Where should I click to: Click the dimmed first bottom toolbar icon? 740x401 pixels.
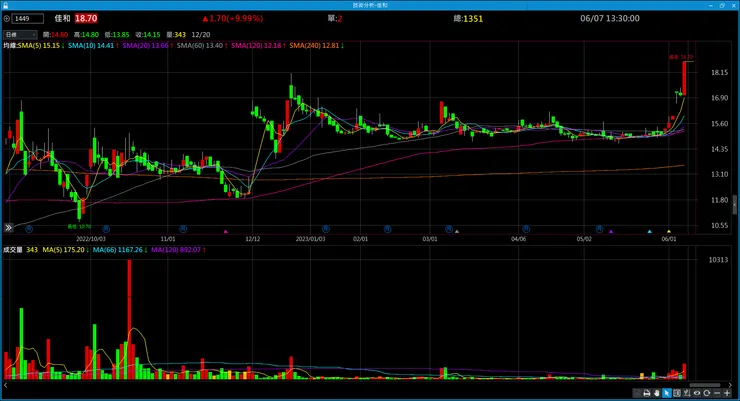(x=637, y=393)
